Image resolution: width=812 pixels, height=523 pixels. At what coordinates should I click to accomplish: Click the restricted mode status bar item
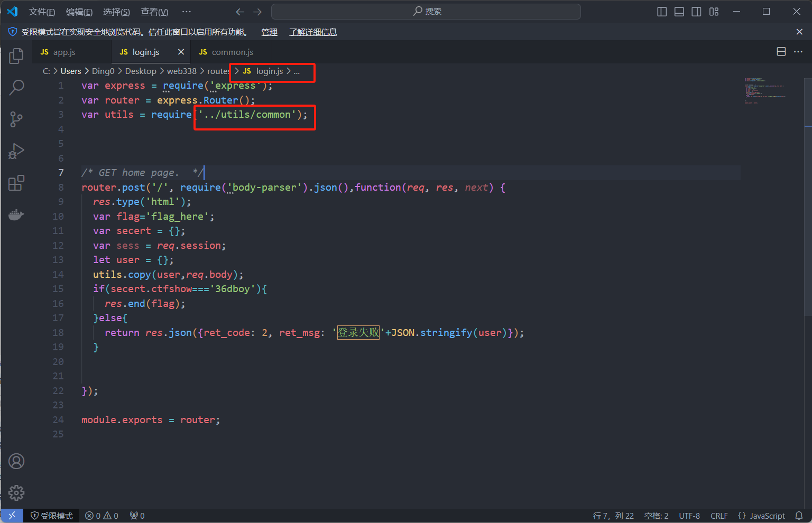click(51, 516)
